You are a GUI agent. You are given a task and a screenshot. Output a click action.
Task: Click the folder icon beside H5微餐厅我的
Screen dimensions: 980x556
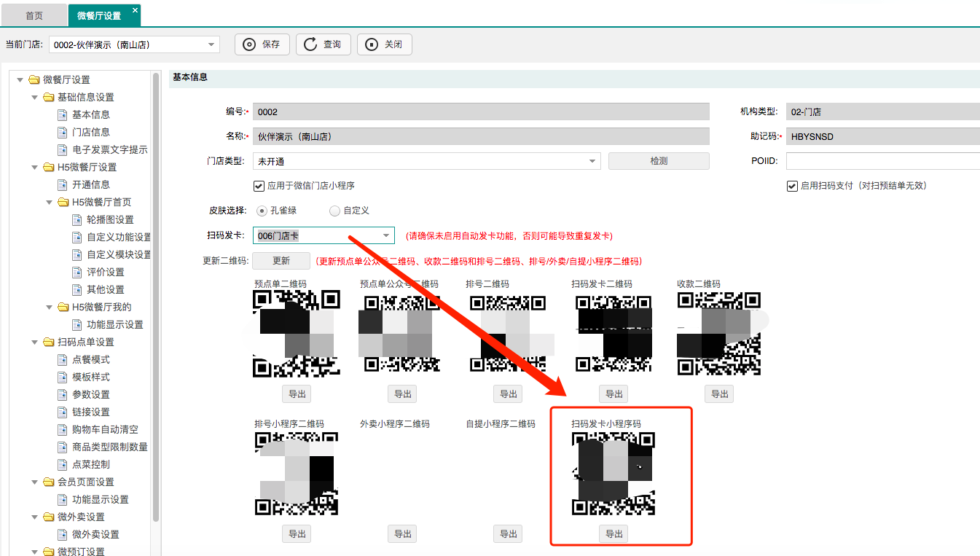click(63, 307)
